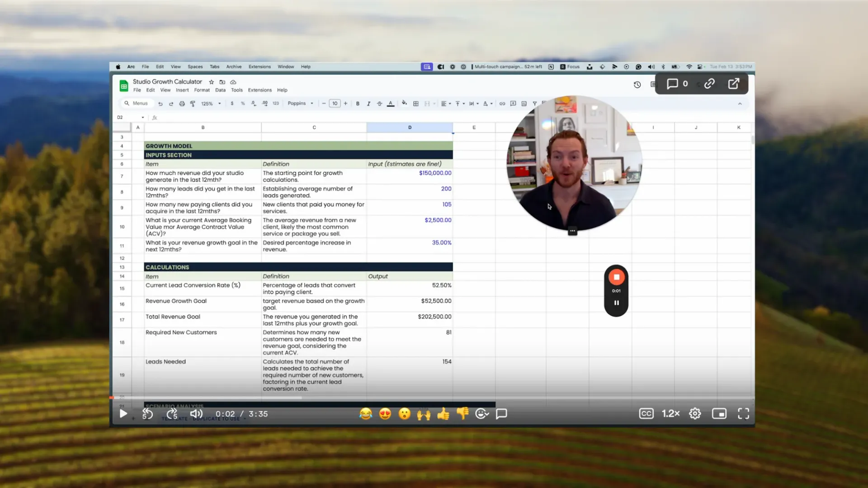Image resolution: width=868 pixels, height=488 pixels.
Task: Add a comment from the player bar
Action: point(501,413)
